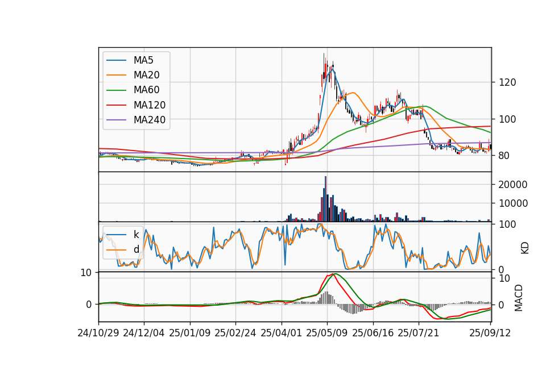Click the 'd' legend label in KD panel
This screenshot has height=392, width=546.
click(x=136, y=249)
